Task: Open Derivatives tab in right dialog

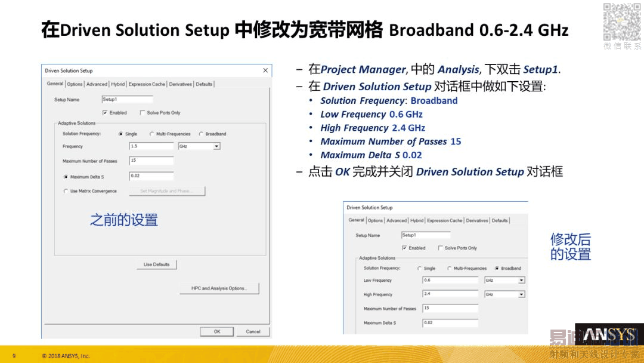Action: click(477, 221)
